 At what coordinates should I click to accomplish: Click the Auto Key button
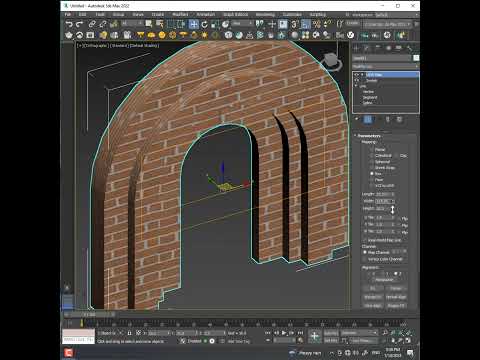[x=331, y=333]
